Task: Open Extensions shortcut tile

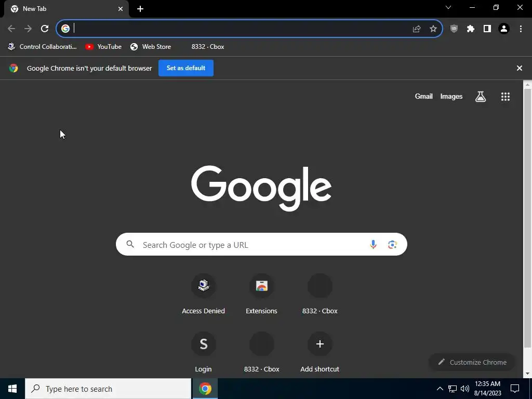Action: [262, 295]
